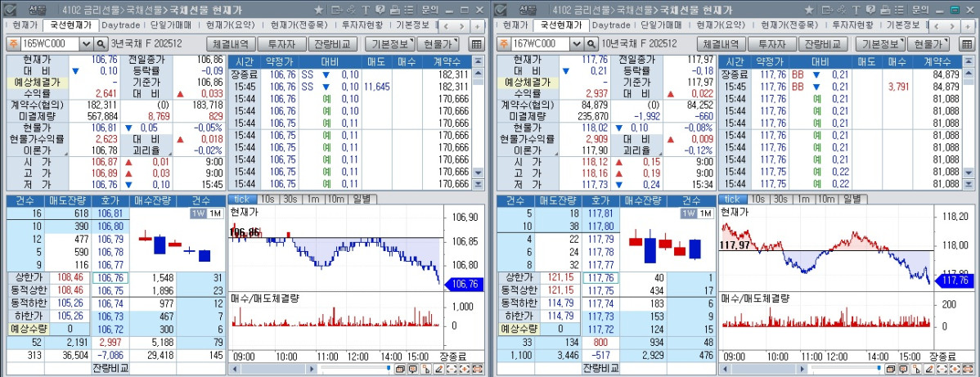980x377 pixels.
Task: Click the favorites star icon in the 10년국채 window
Action: coord(809,10)
